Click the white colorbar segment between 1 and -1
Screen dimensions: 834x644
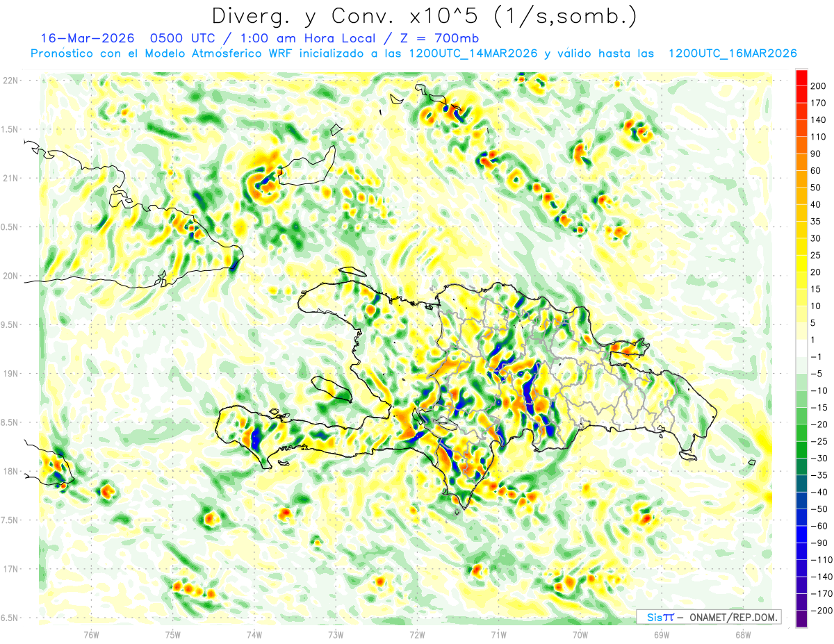click(x=801, y=348)
